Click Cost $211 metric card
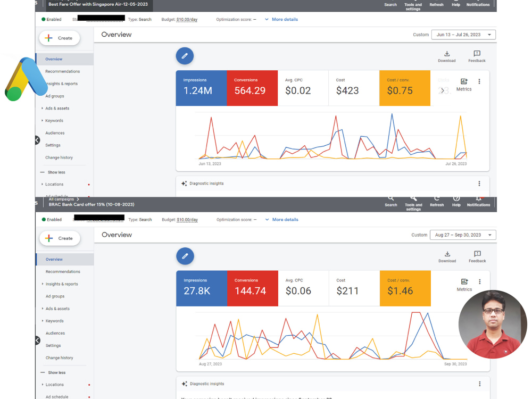This screenshot has width=532, height=399. point(354,288)
